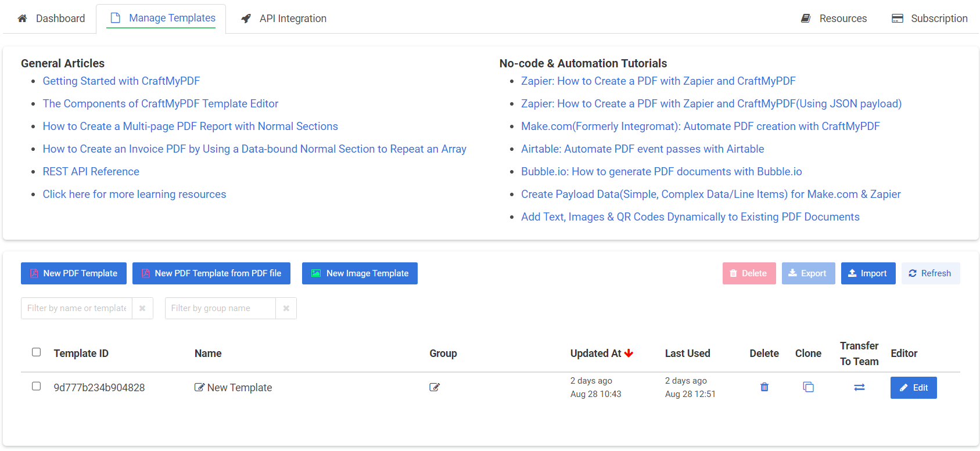This screenshot has height=451, width=980.
Task: Go to the Subscription page
Action: click(x=929, y=19)
